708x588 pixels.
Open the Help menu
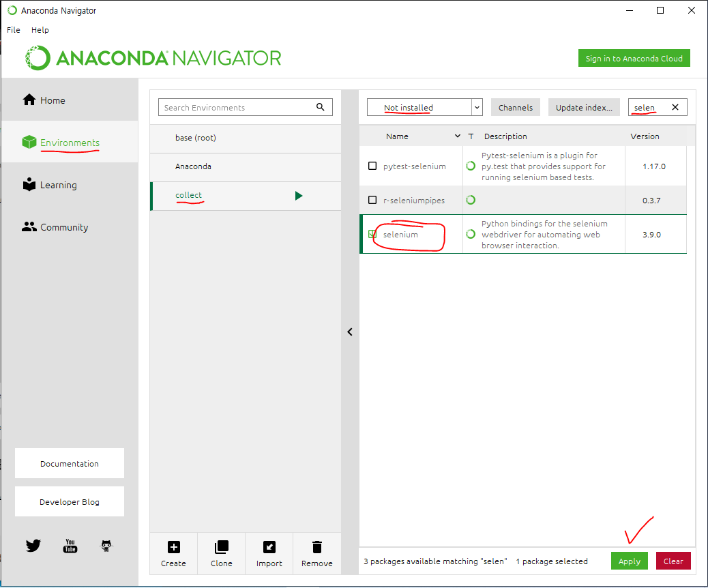40,30
